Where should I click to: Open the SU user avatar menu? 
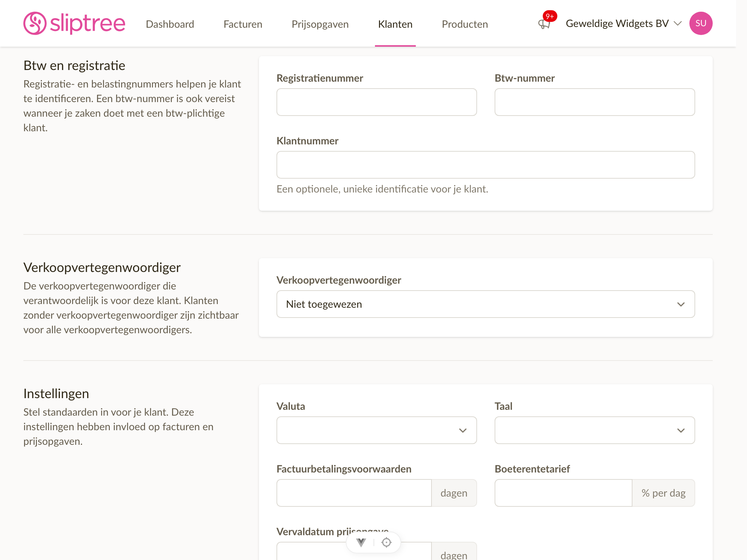tap(701, 23)
